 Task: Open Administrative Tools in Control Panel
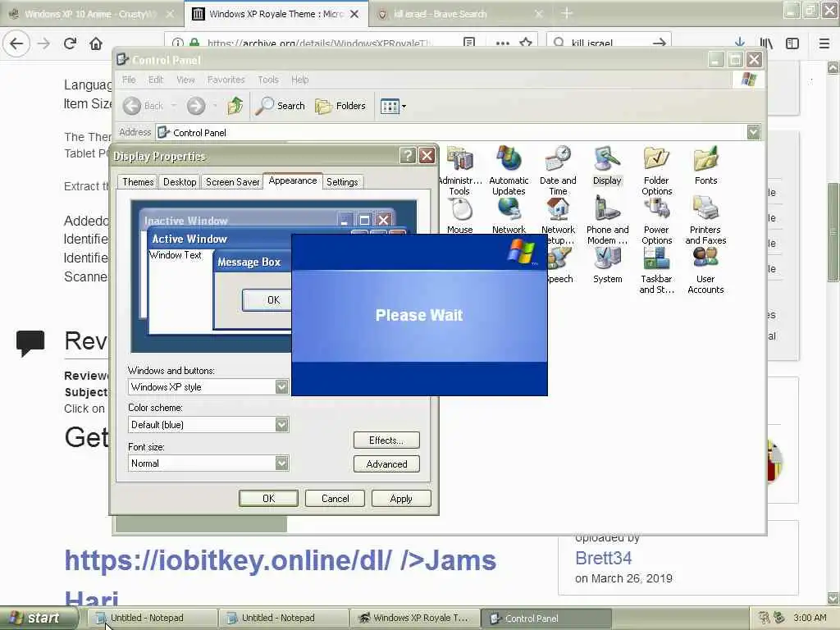[459, 171]
